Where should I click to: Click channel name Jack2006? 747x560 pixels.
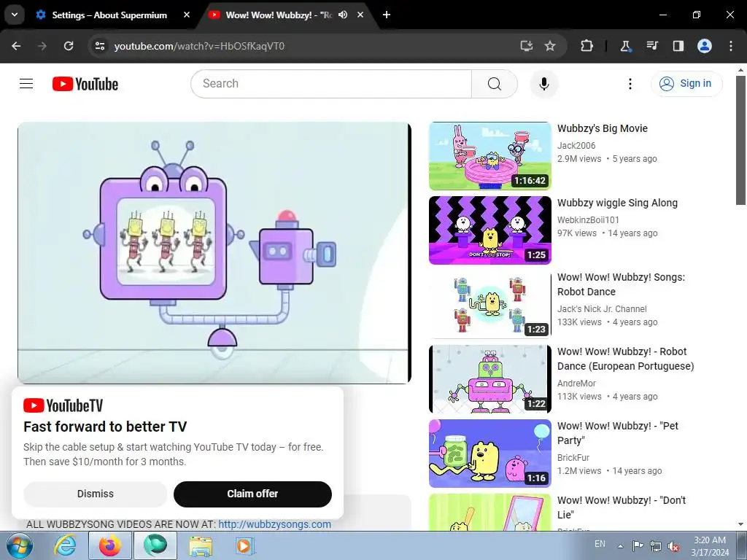coord(576,146)
